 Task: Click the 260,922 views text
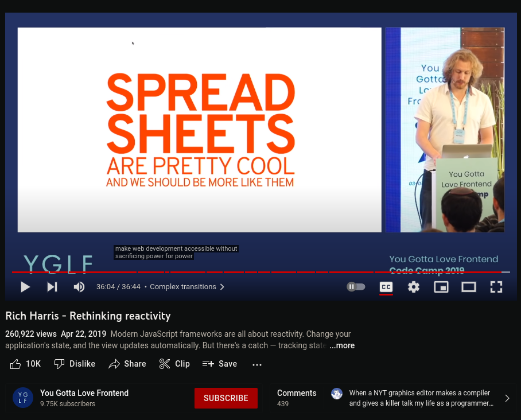31,334
